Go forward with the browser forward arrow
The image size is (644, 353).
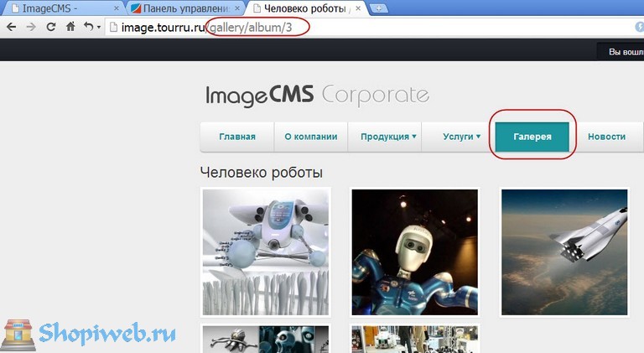(x=31, y=27)
